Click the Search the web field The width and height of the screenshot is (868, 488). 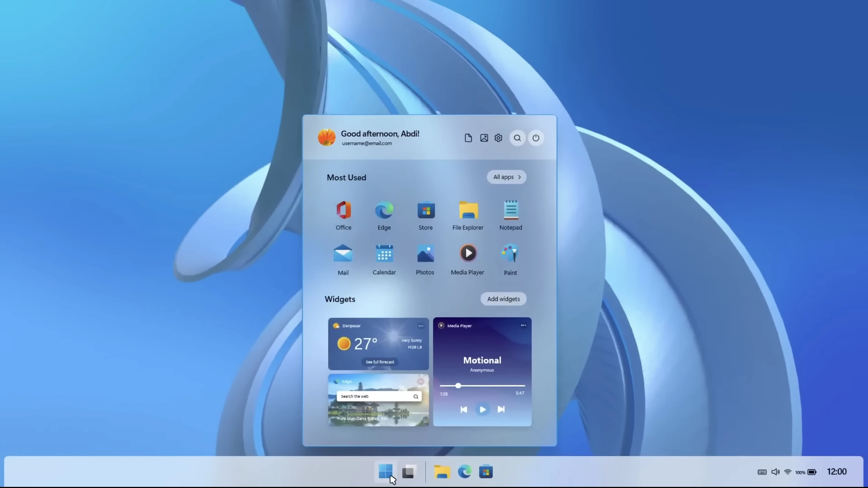(x=379, y=396)
